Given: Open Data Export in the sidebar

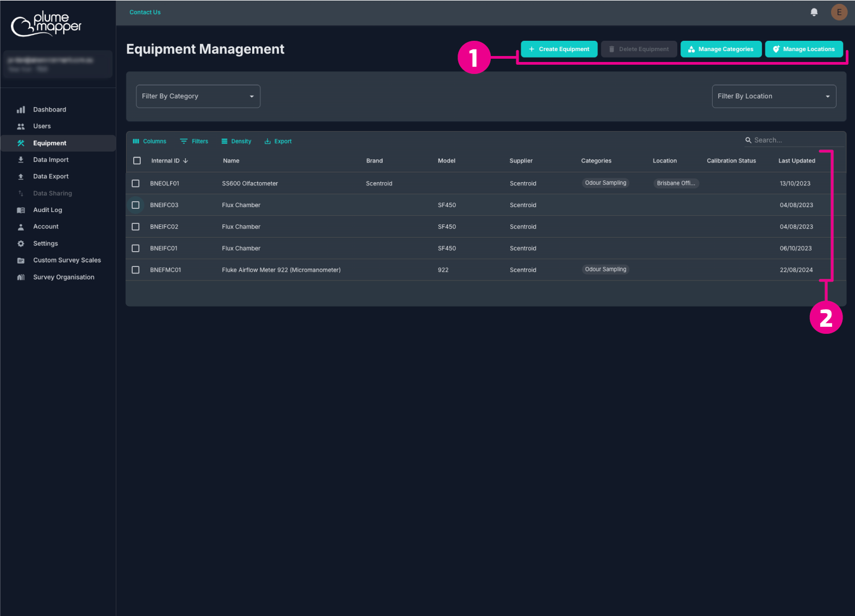Looking at the screenshot, I should point(51,177).
